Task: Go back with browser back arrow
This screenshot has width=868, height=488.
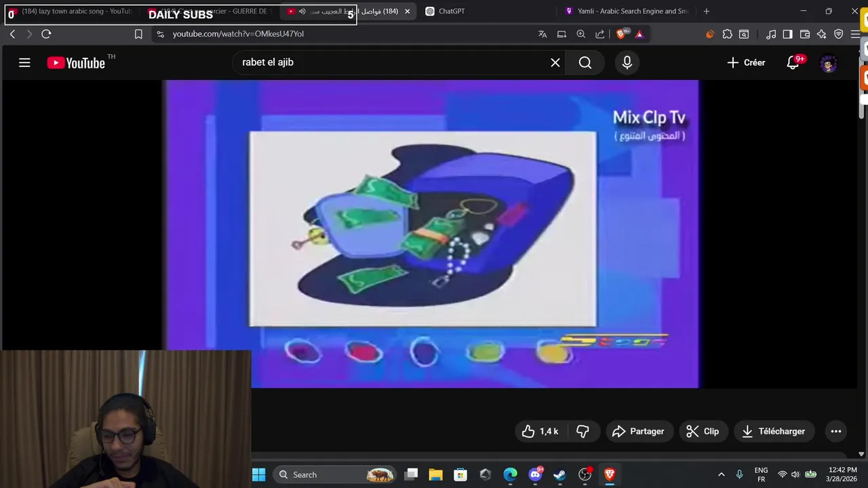Action: tap(12, 34)
